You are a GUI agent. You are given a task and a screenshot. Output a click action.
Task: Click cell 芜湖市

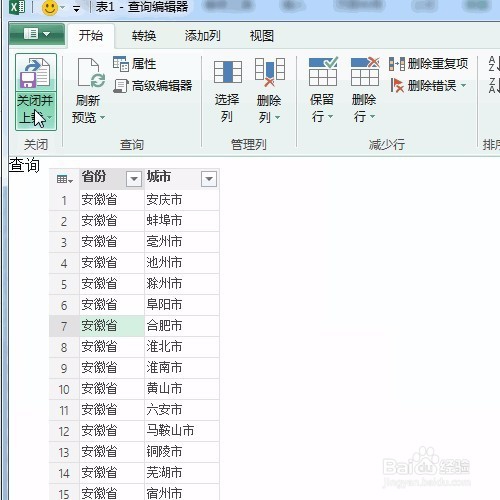click(x=182, y=473)
